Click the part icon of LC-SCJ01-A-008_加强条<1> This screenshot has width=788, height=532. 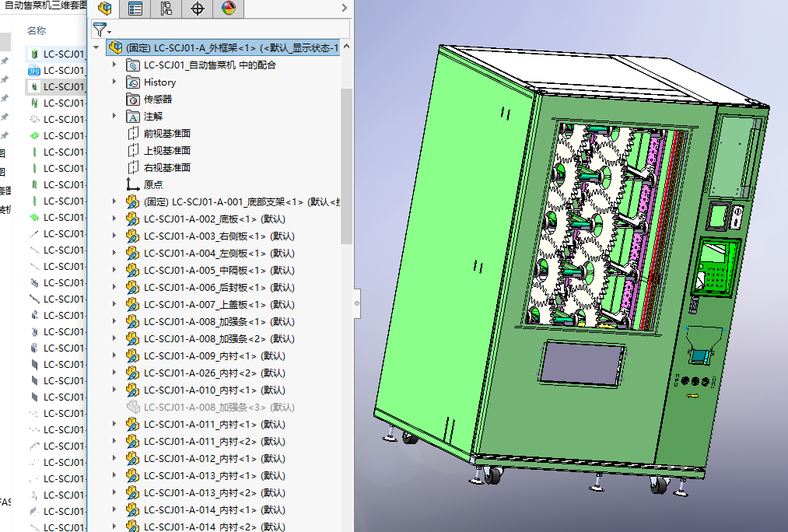(x=133, y=321)
